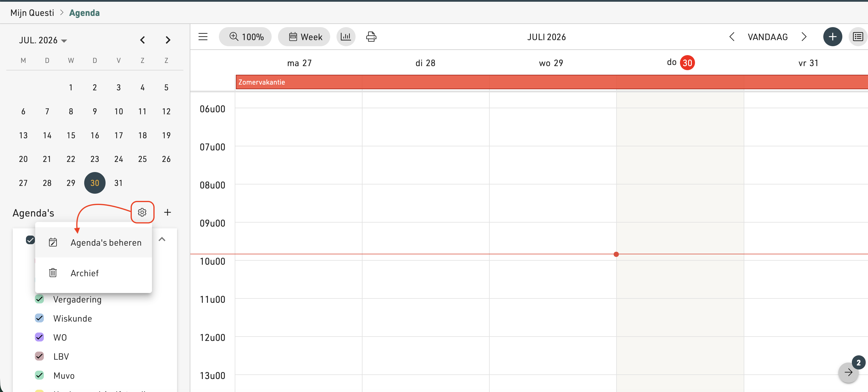Open the Agenda's settings gear

click(142, 212)
